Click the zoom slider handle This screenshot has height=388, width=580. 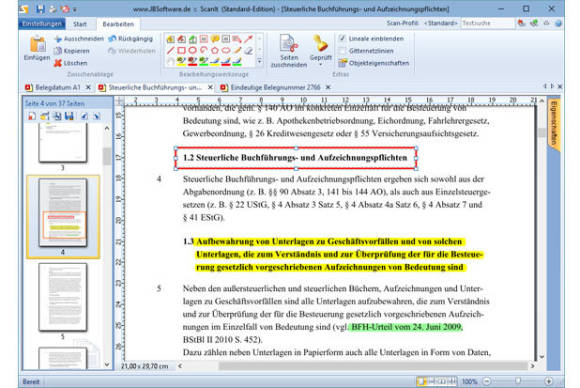(x=518, y=381)
